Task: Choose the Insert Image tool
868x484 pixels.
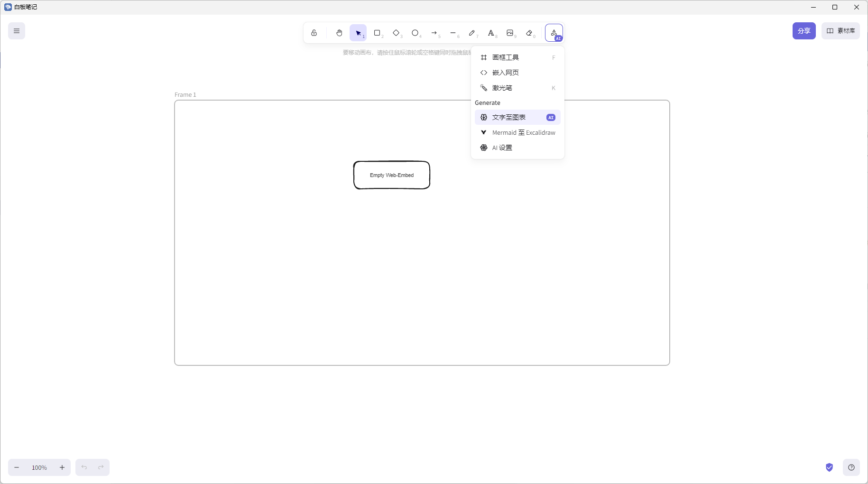Action: click(510, 33)
